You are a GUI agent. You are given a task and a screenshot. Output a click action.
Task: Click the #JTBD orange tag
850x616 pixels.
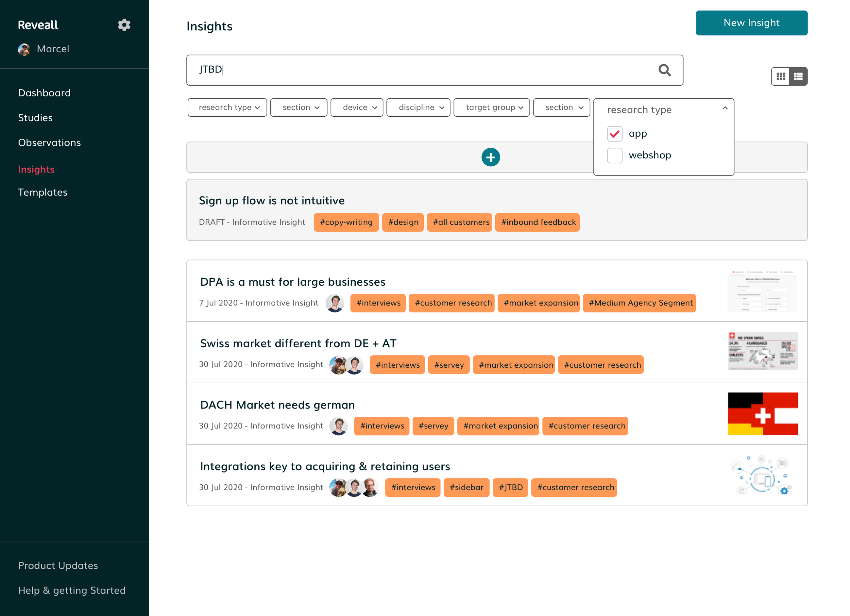pyautogui.click(x=510, y=487)
